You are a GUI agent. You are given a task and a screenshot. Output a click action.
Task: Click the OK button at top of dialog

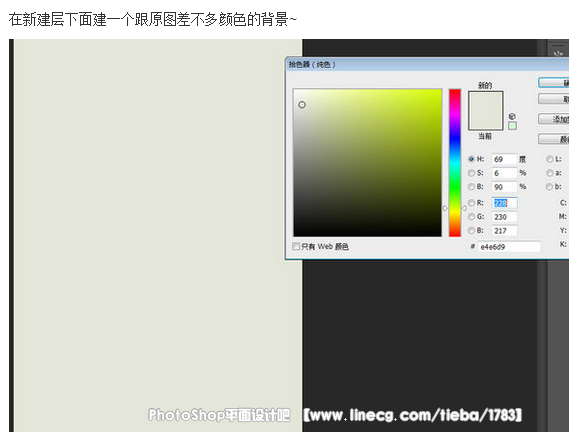pos(553,83)
